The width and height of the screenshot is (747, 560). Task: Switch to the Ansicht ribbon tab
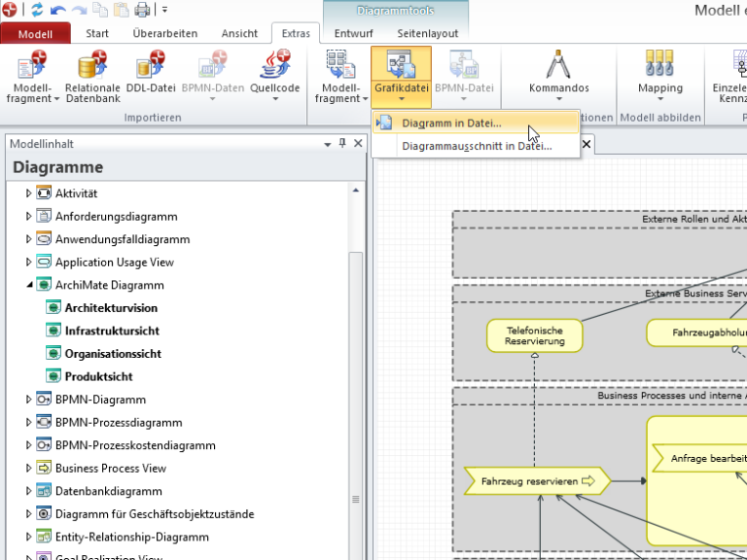[239, 33]
